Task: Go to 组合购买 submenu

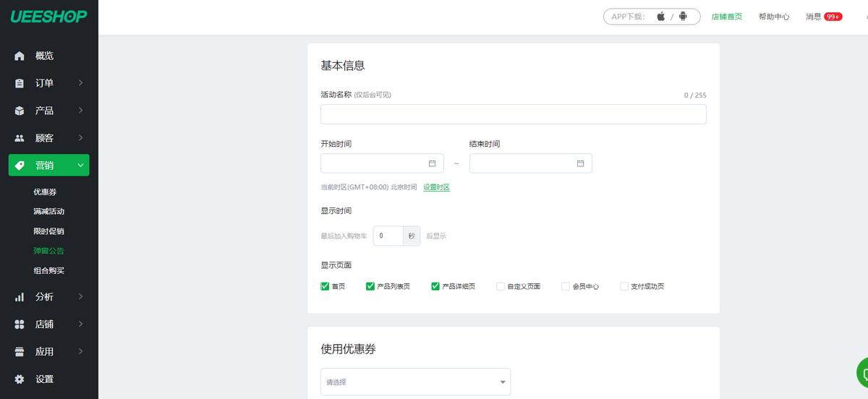Action: 48,270
